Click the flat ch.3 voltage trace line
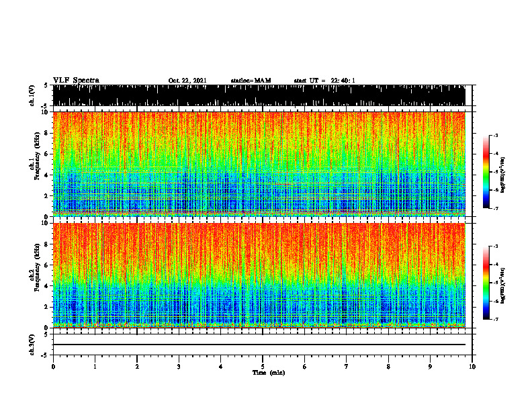This screenshot has height=411, width=532. tap(259, 345)
